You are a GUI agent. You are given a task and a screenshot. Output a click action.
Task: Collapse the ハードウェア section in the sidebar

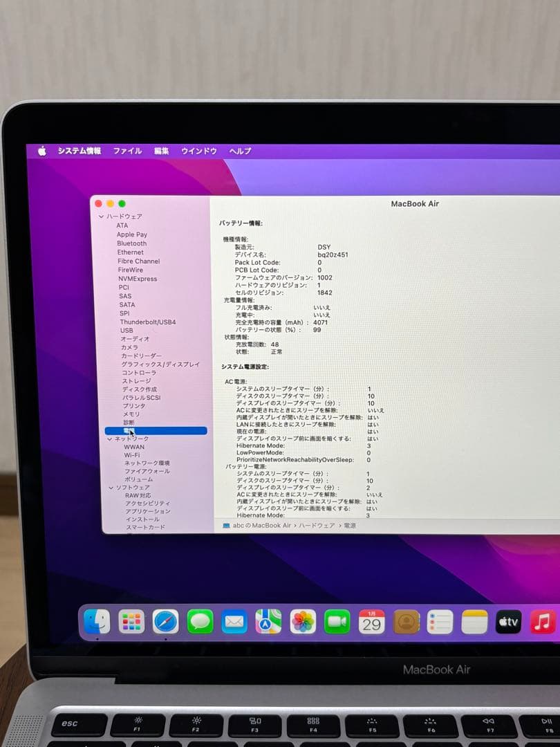coord(102,216)
